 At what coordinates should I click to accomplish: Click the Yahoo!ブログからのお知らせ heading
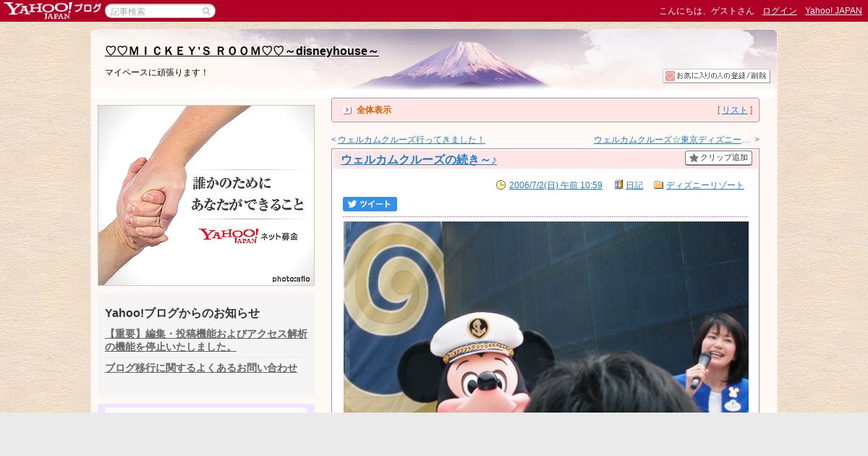(x=182, y=313)
